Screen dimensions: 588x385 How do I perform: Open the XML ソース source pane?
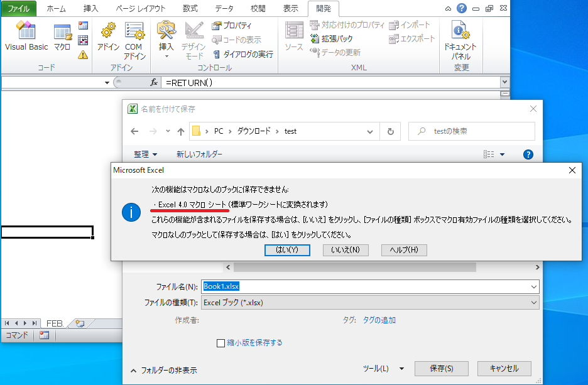(x=294, y=36)
